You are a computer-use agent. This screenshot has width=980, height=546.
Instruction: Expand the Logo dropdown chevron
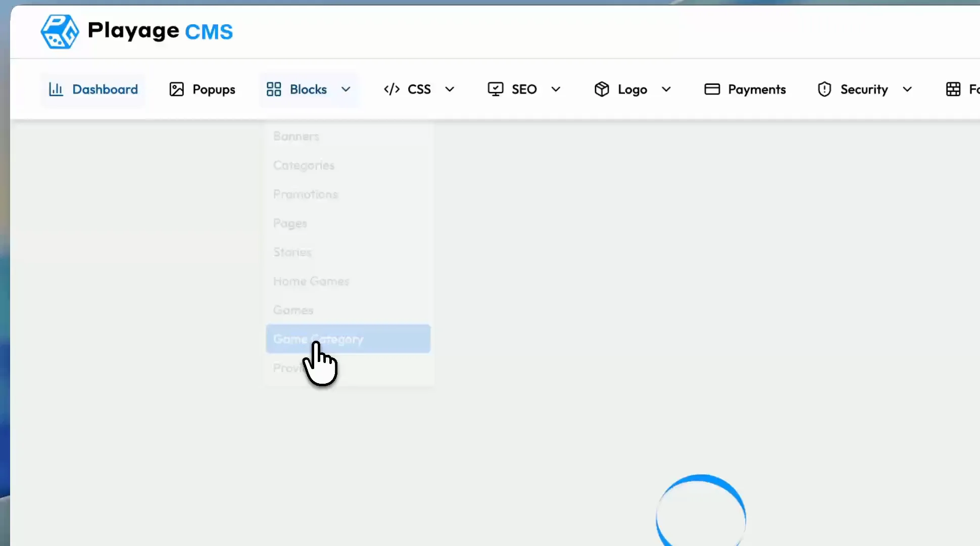666,89
